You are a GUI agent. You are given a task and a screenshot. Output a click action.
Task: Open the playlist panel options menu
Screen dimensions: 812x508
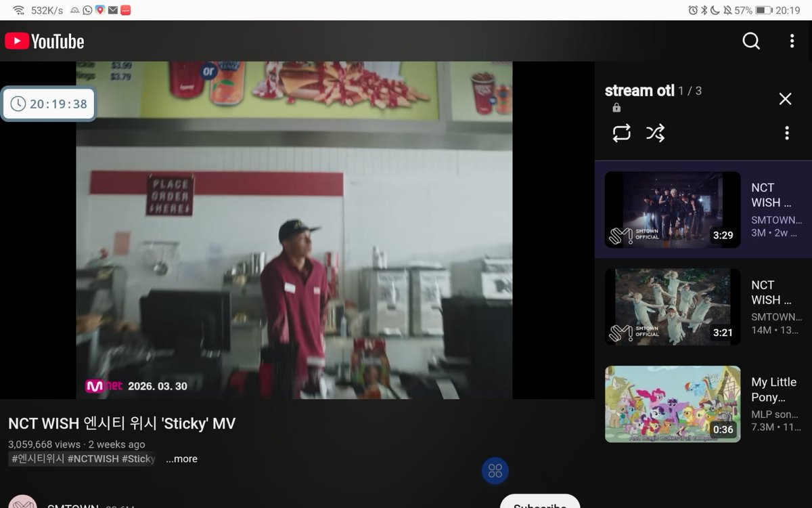(786, 133)
